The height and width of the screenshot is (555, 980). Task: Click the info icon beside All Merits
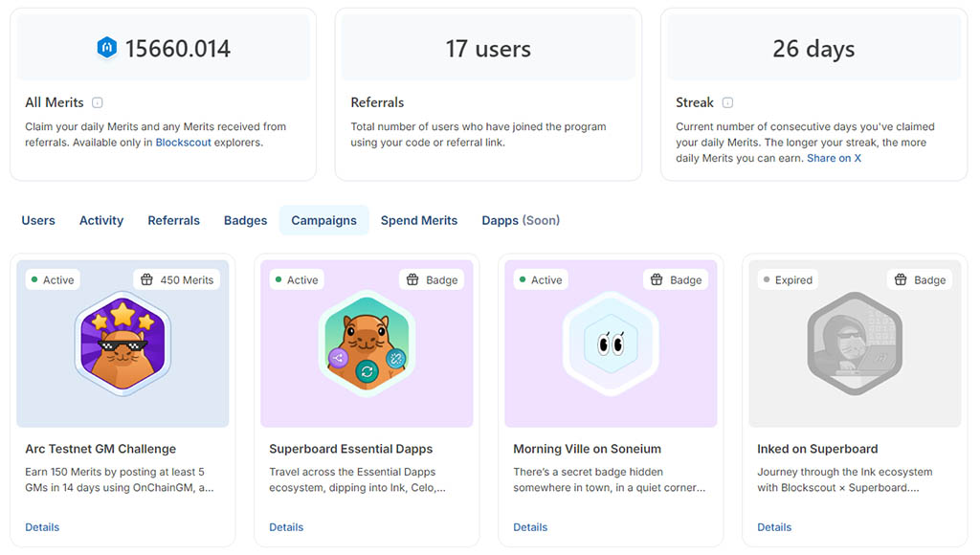tap(98, 102)
